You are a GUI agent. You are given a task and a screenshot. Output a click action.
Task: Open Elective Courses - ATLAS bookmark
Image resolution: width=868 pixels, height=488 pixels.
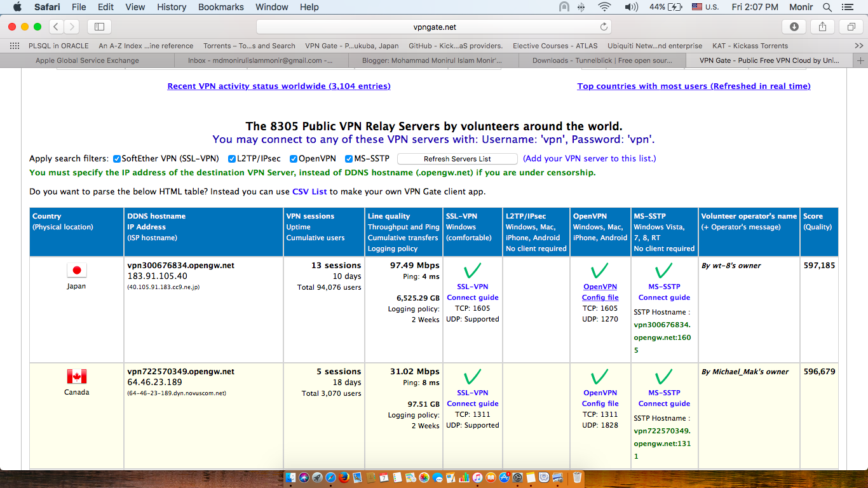coord(555,46)
